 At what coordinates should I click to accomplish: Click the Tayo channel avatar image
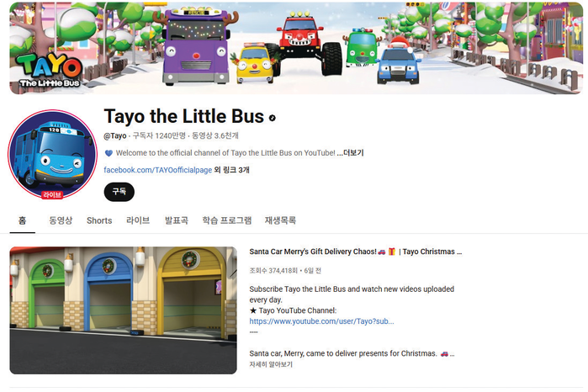52,154
